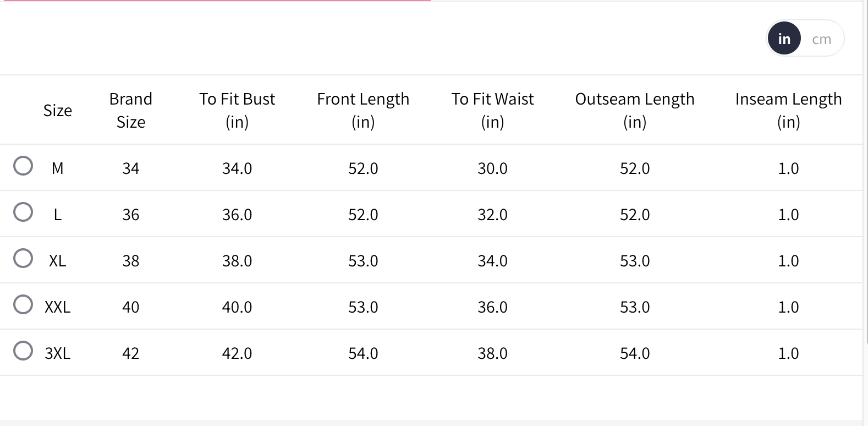Click the 32.0 waist value for L
868x426 pixels.
492,215
